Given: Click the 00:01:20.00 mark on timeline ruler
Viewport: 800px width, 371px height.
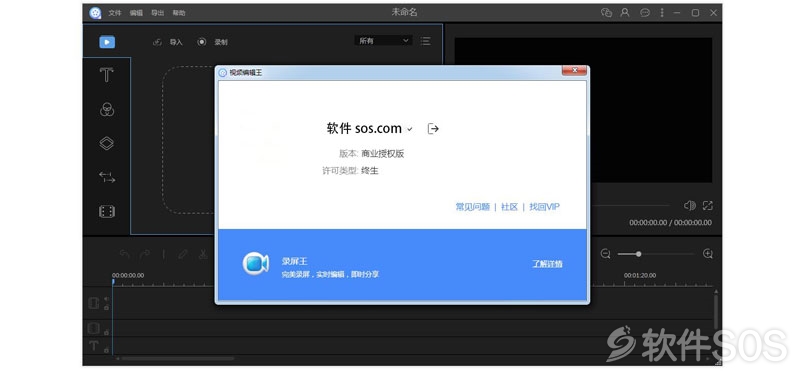Looking at the screenshot, I should pos(640,275).
